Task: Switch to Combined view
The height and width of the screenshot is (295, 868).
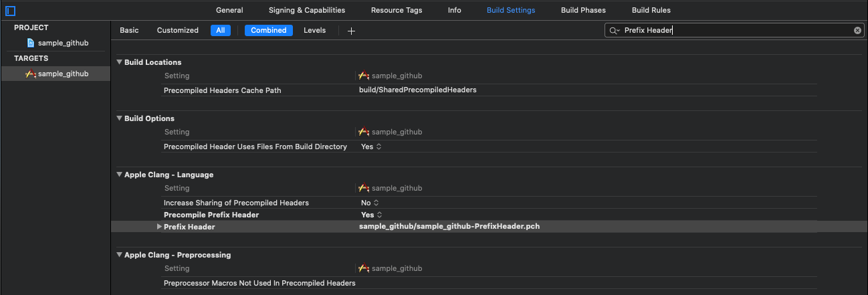Action: (x=269, y=30)
